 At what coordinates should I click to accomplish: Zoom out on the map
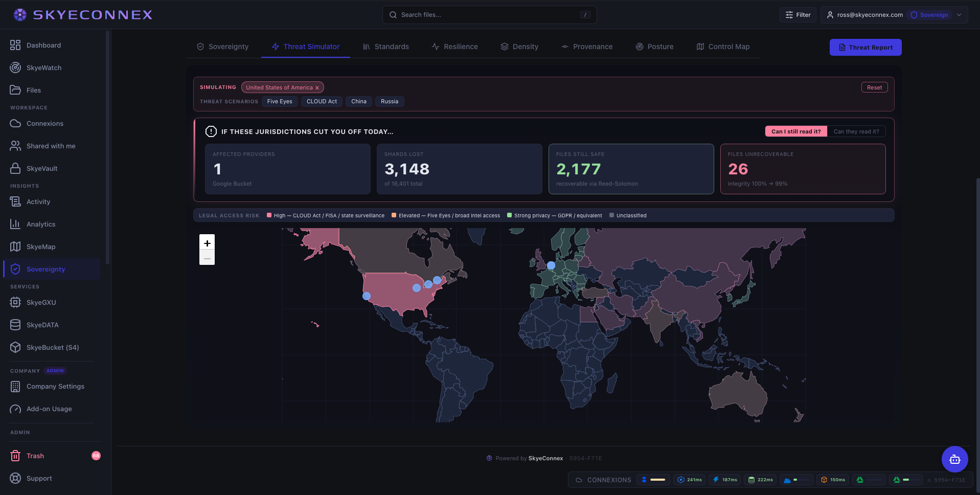(207, 258)
